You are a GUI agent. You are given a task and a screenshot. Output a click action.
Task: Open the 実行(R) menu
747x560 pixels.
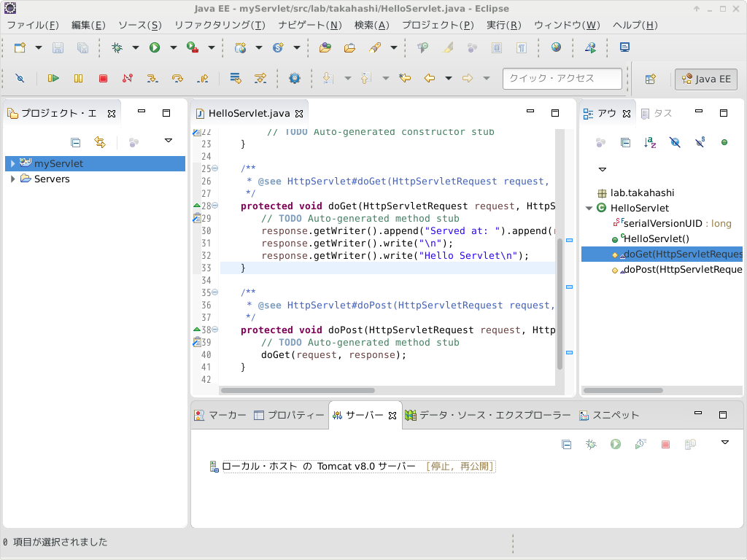pyautogui.click(x=504, y=26)
